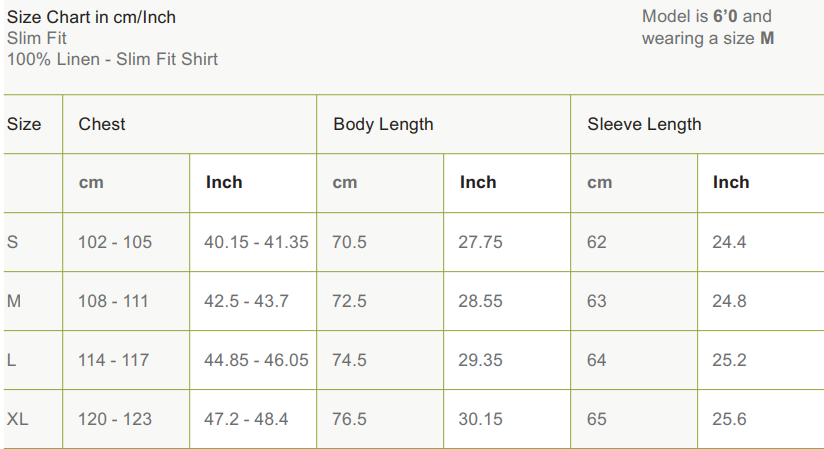Click the Chest column header
Image resolution: width=824 pixels, height=449 pixels.
(102, 124)
